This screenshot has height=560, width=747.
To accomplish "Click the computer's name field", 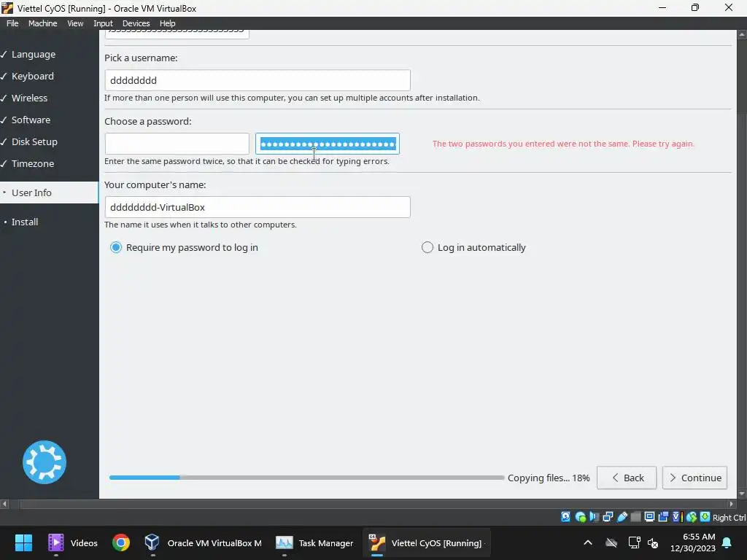I will click(x=258, y=207).
